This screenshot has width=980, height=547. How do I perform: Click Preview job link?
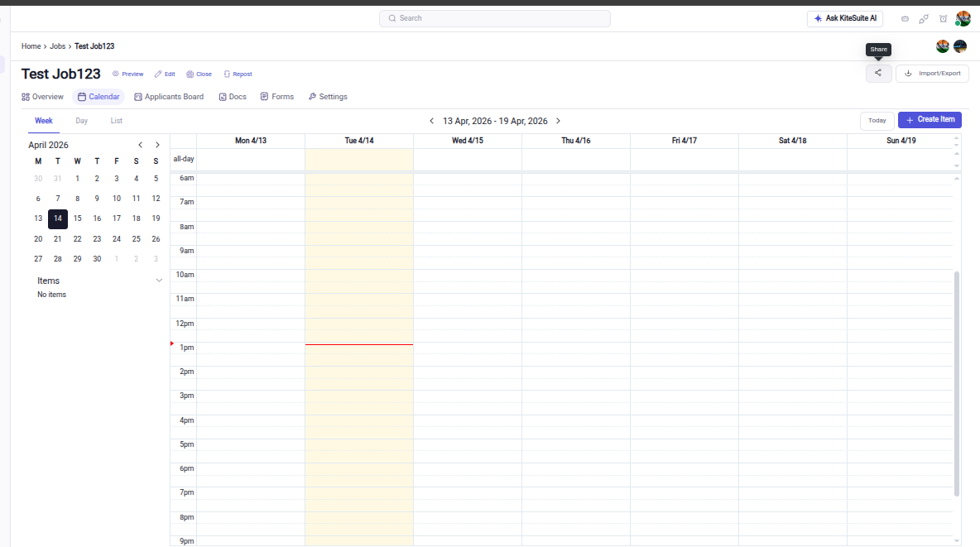128,74
